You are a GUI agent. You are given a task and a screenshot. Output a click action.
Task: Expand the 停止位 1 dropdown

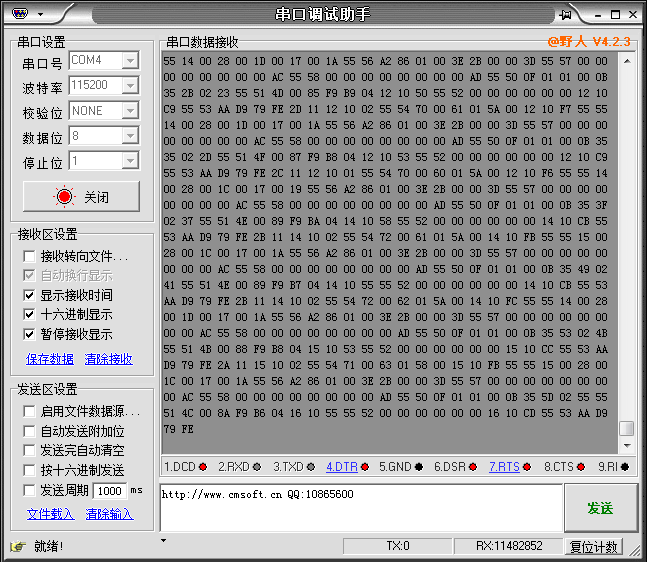(130, 161)
